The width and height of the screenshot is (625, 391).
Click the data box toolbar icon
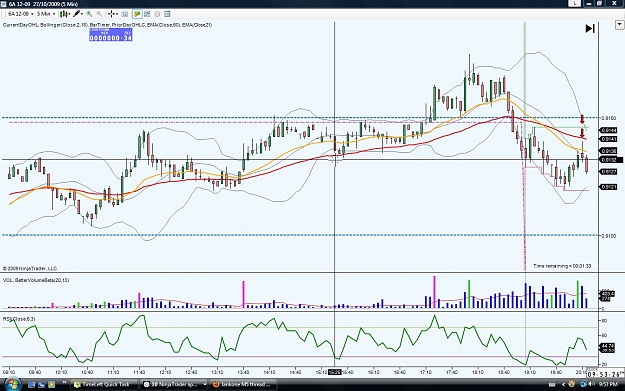click(x=125, y=14)
